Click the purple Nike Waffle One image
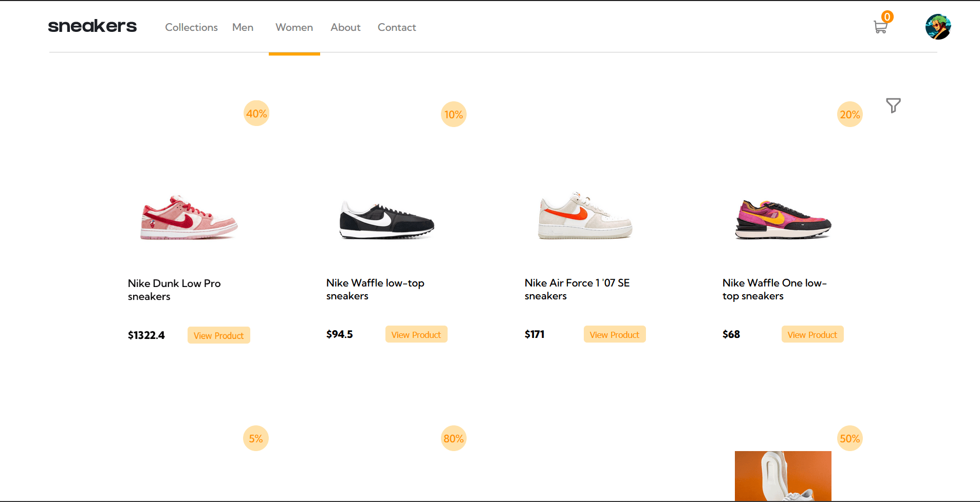Viewport: 980px width, 502px height. [x=783, y=219]
